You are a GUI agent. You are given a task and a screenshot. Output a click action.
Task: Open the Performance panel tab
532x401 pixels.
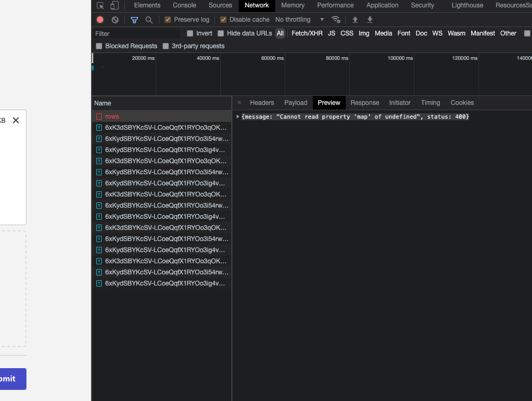point(335,5)
